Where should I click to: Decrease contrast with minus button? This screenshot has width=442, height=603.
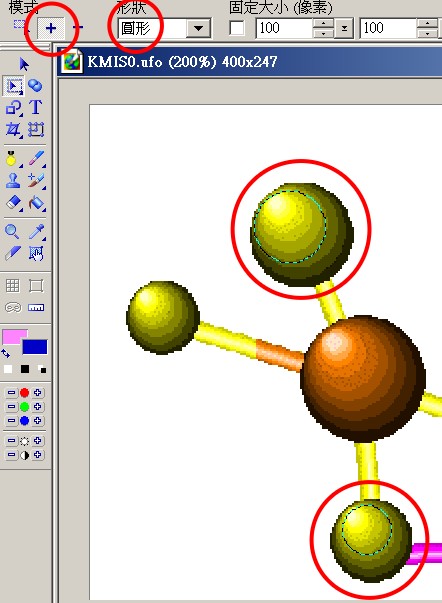[x=12, y=455]
